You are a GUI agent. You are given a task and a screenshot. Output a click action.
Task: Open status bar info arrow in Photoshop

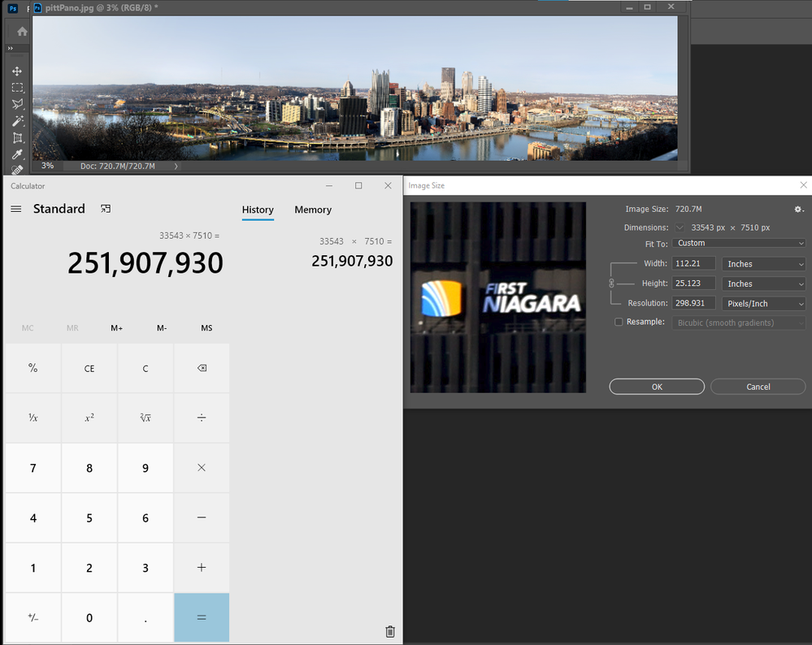(x=176, y=167)
